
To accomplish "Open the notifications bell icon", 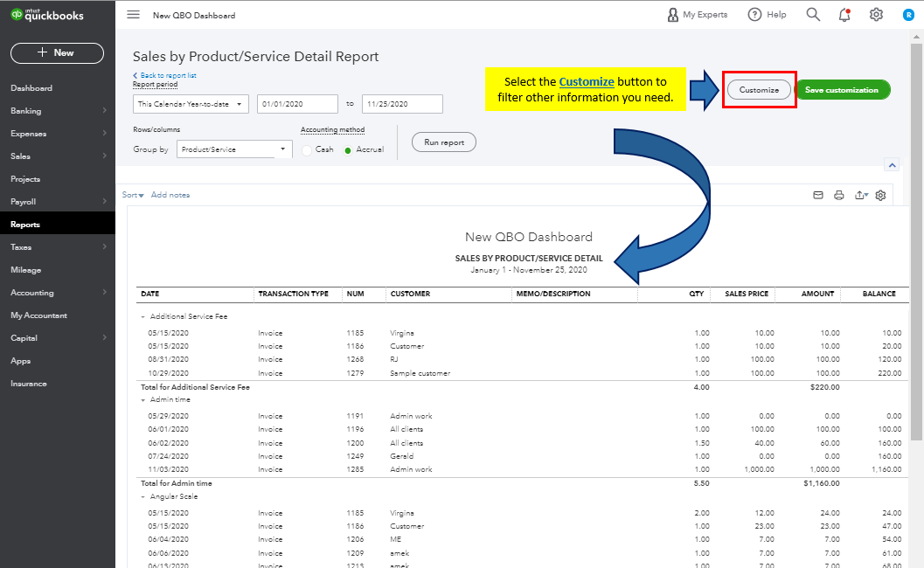I will click(844, 15).
